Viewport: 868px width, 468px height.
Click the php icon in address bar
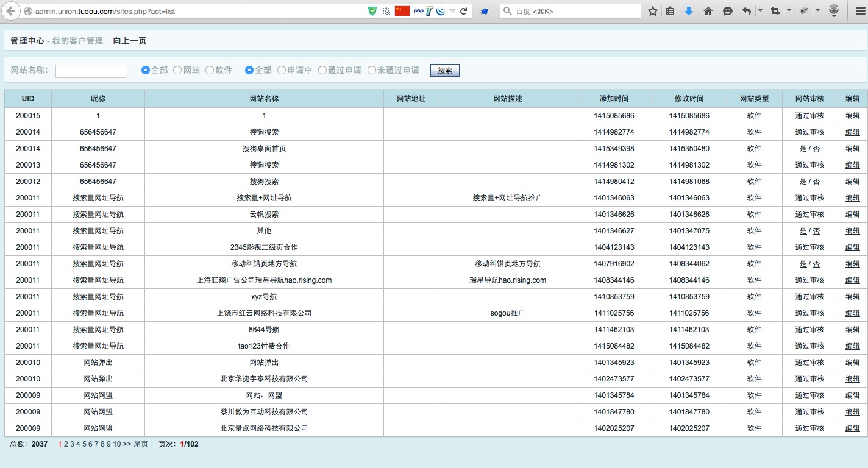(419, 11)
